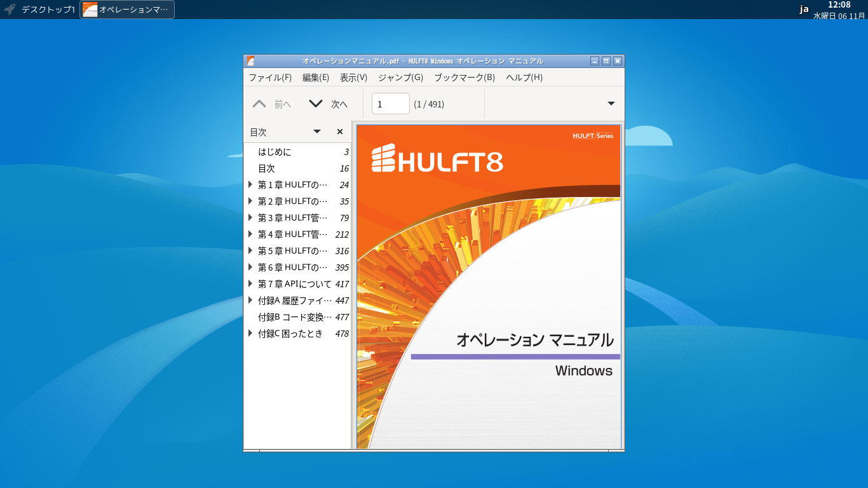Screen dimensions: 868x488
Task: Open the rocket applications menu icon
Action: [x=10, y=10]
